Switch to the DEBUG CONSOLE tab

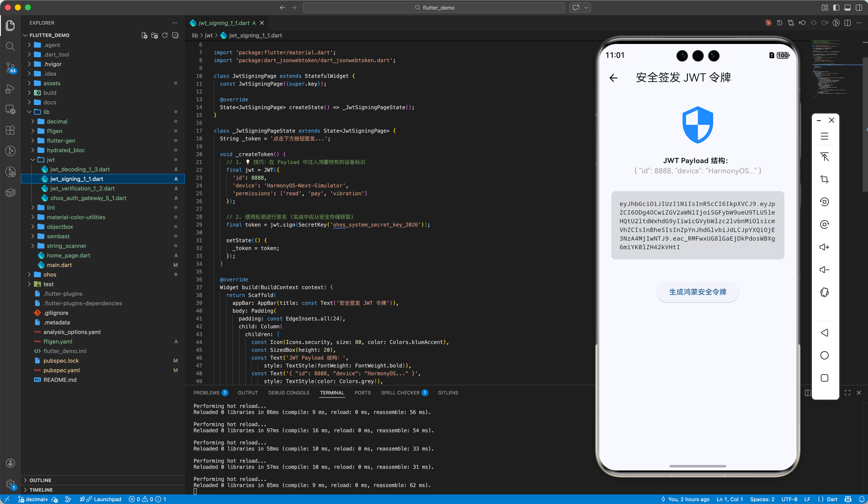(x=289, y=393)
